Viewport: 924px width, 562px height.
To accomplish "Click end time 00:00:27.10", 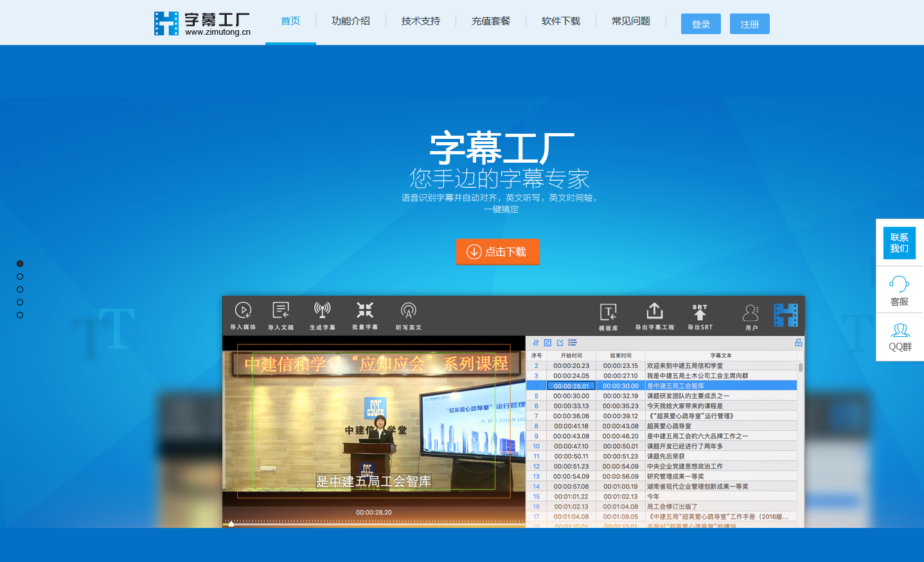I will pyautogui.click(x=621, y=376).
